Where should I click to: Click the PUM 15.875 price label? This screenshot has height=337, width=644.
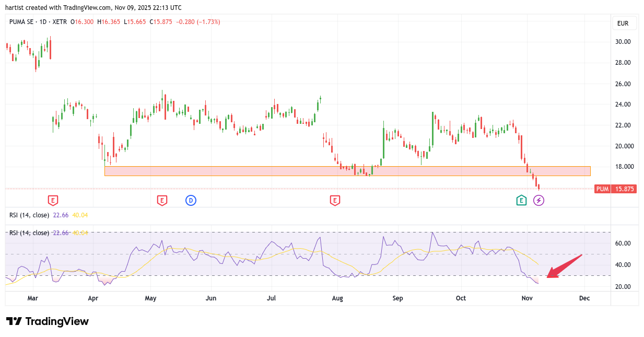click(615, 189)
